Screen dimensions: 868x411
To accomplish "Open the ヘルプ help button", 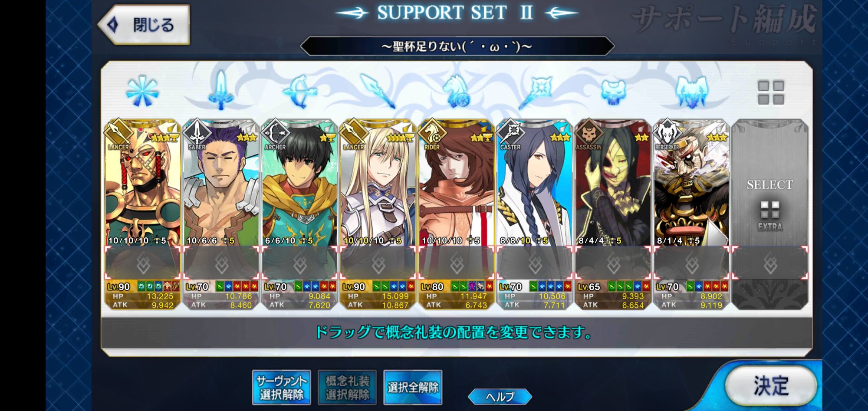I will coord(500,397).
